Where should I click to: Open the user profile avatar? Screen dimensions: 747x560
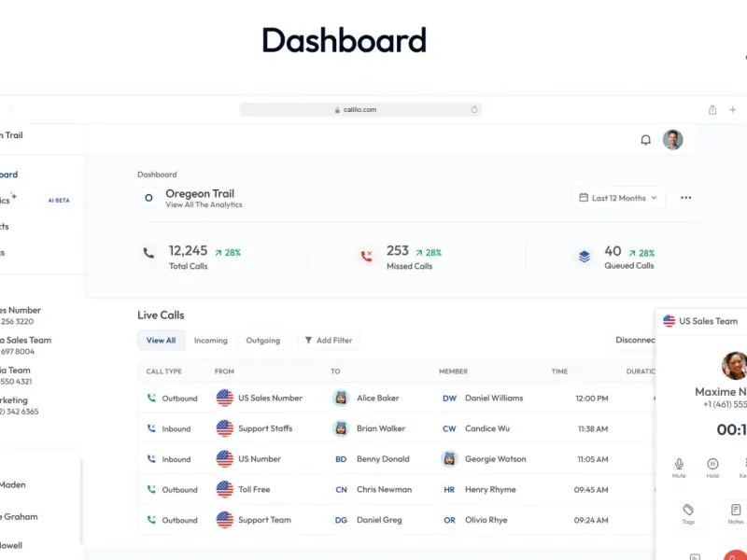point(672,139)
